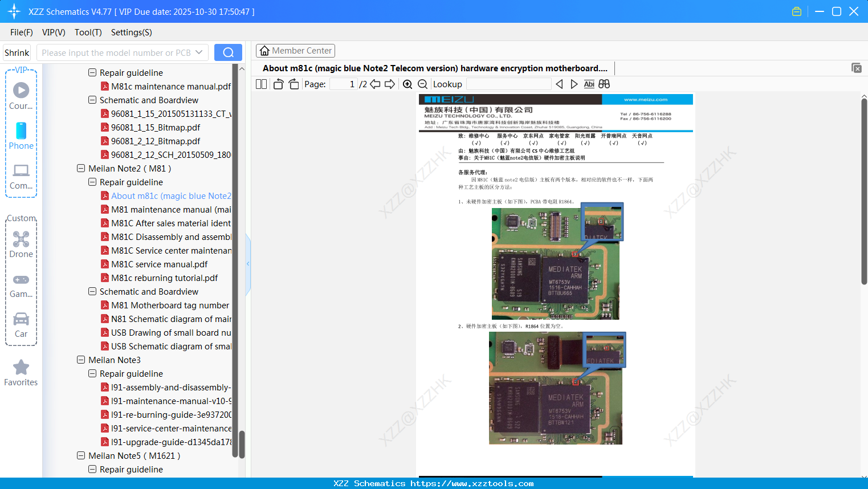868x489 pixels.
Task: Rotate the page clockwise
Action: 294,84
